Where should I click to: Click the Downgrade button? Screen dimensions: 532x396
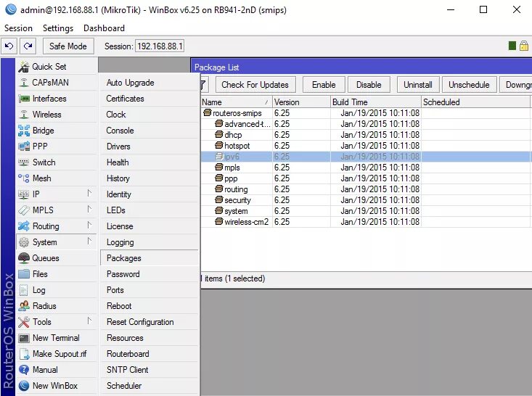click(516, 85)
